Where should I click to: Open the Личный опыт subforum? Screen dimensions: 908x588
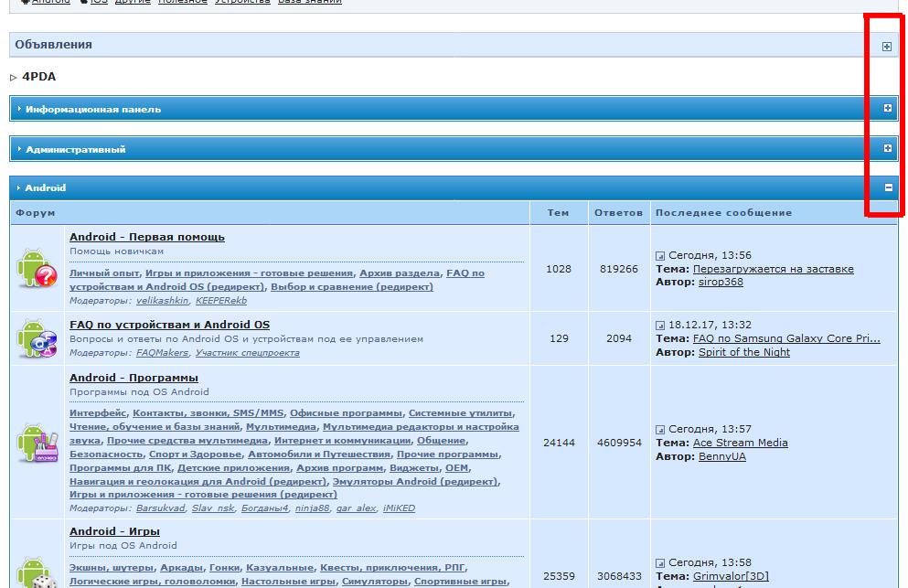pyautogui.click(x=104, y=273)
